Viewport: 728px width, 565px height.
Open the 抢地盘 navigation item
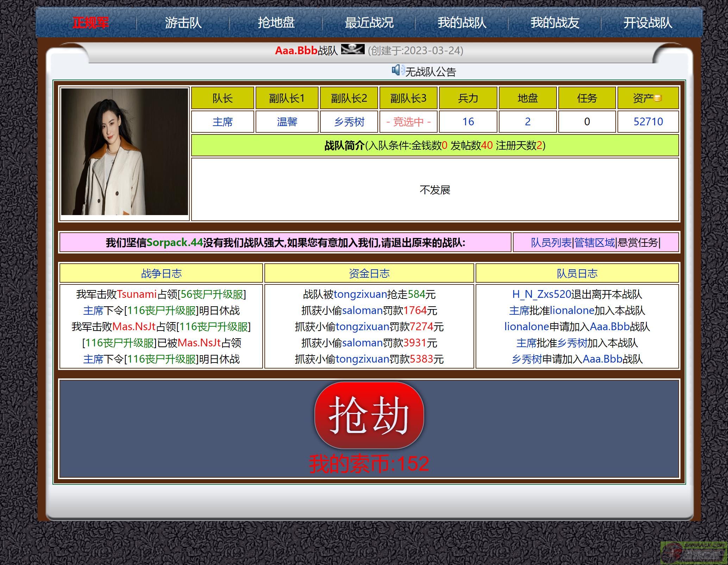[276, 23]
